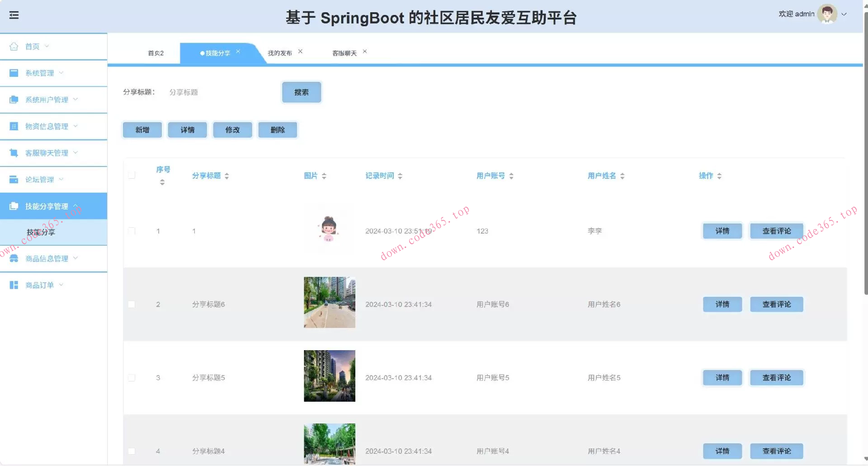Open 详情 for the 分享标题5 row
The height and width of the screenshot is (466, 868).
click(x=722, y=378)
